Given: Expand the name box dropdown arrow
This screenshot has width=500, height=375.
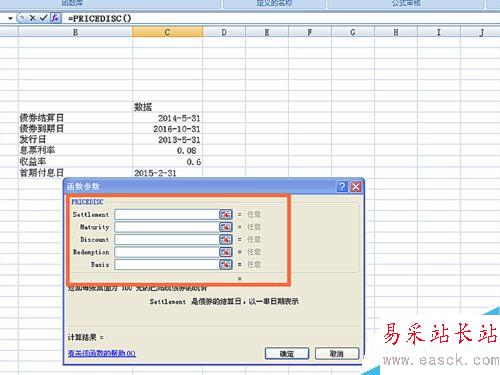Looking at the screenshot, I should (x=10, y=18).
